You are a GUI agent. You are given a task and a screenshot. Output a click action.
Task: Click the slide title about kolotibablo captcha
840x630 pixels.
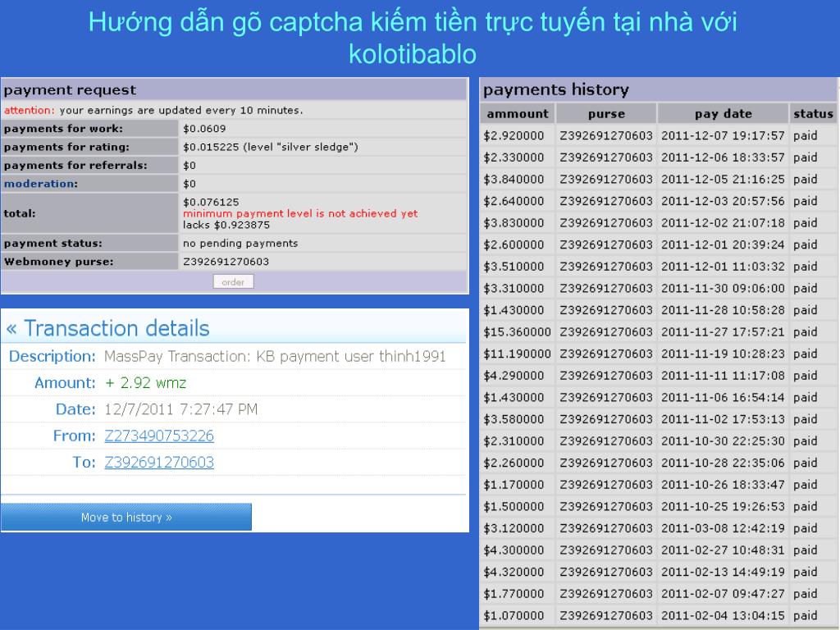[413, 38]
